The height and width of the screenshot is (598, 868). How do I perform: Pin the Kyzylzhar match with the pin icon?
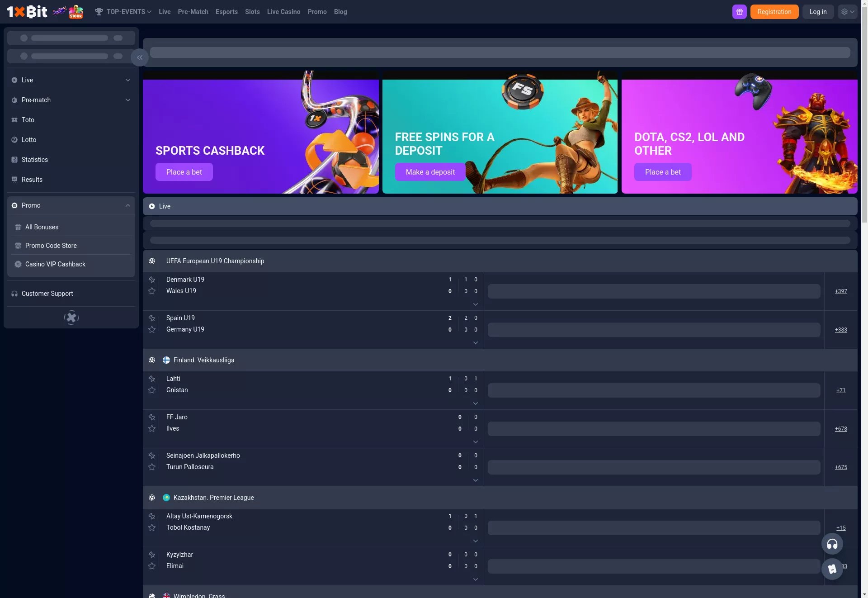152,555
